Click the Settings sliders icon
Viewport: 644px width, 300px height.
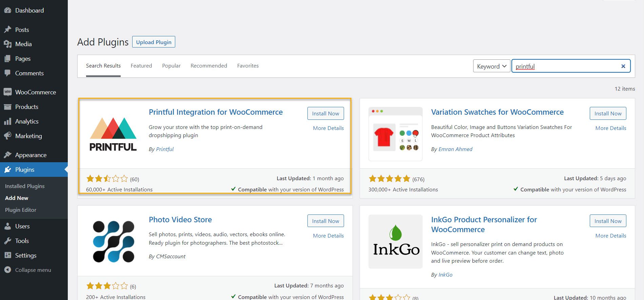click(x=7, y=255)
